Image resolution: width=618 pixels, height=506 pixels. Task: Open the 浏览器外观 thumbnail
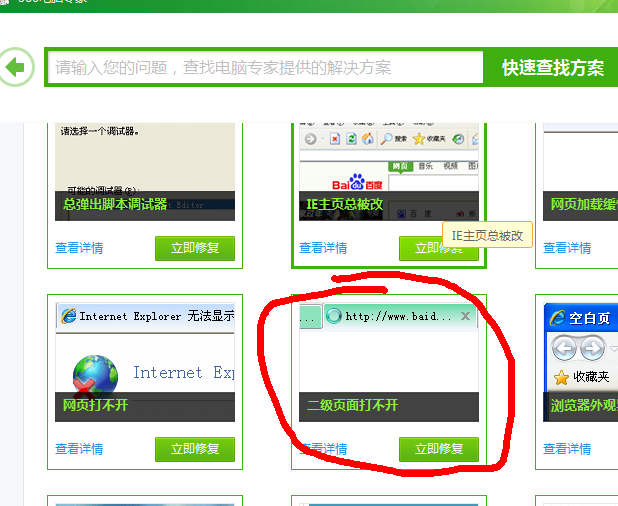581,362
